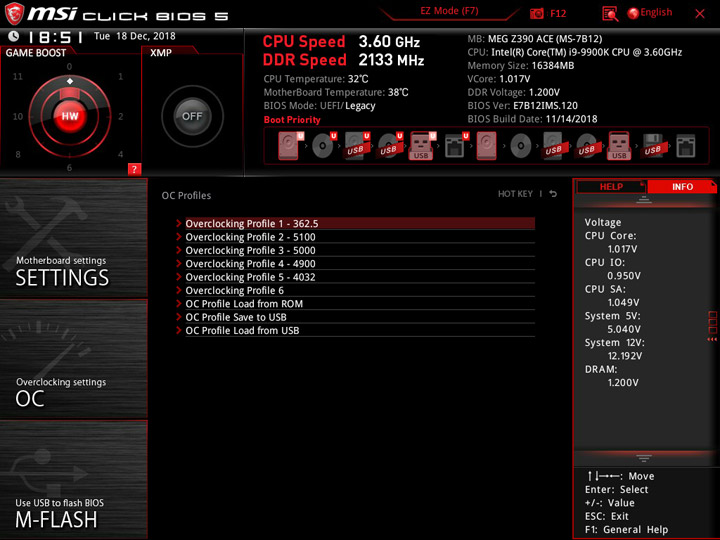
Task: Click the Boot Priority label
Action: [x=292, y=119]
